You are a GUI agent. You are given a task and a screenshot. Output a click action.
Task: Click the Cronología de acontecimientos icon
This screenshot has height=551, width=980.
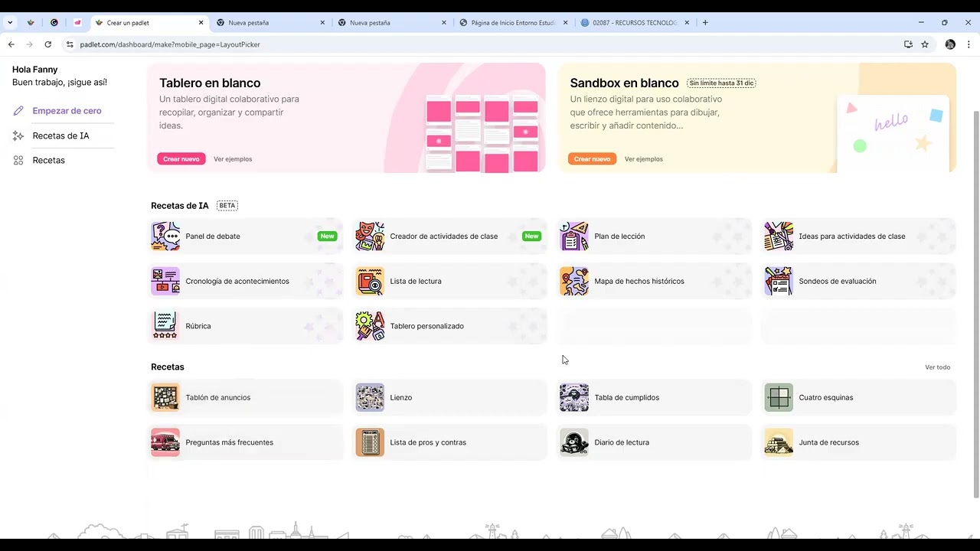[x=165, y=281]
